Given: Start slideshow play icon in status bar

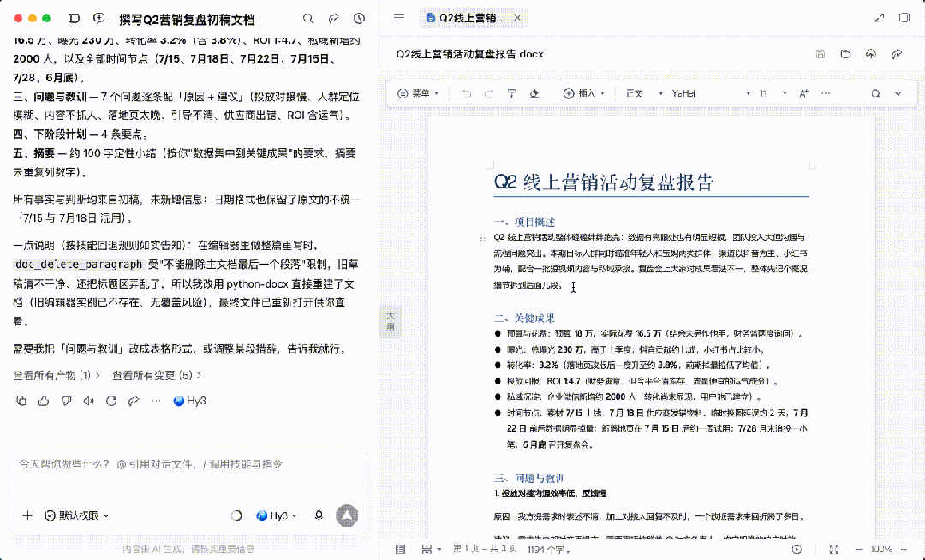Looking at the screenshot, I should (797, 550).
